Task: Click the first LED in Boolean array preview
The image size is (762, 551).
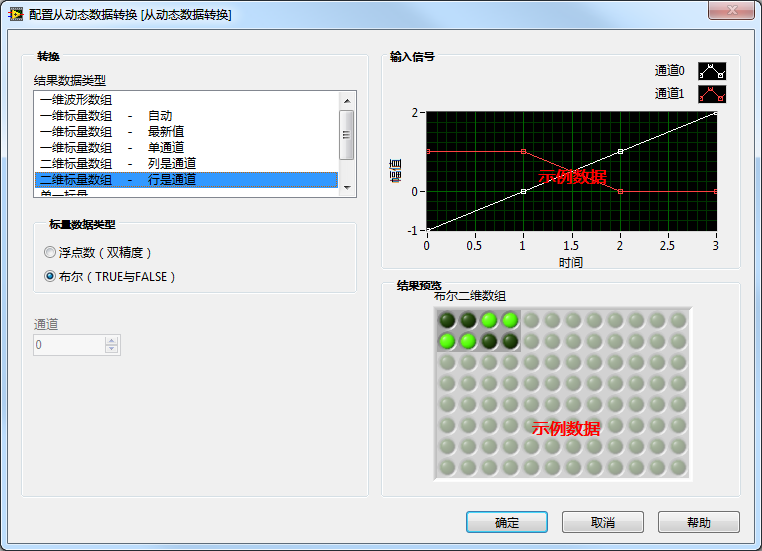Action: coord(447,320)
